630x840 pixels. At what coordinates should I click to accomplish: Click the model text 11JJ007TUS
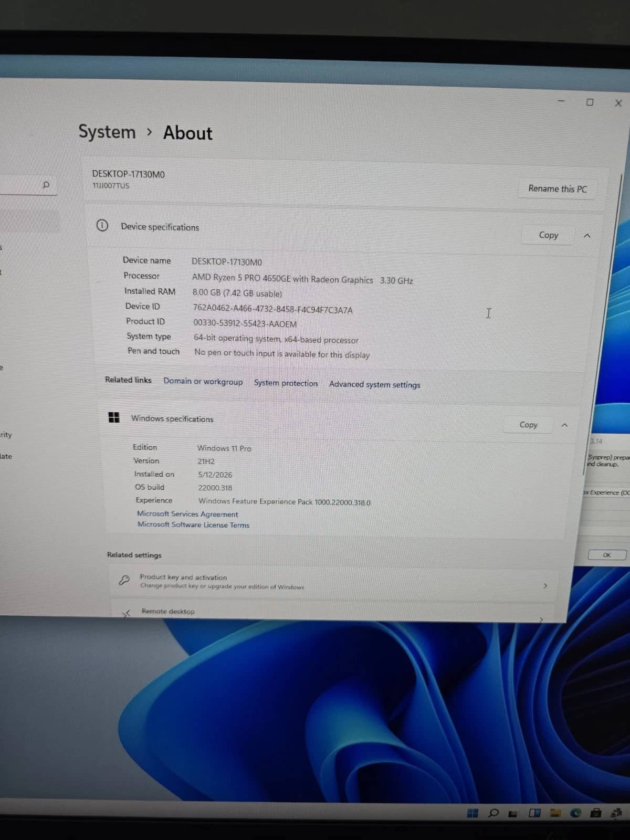111,186
